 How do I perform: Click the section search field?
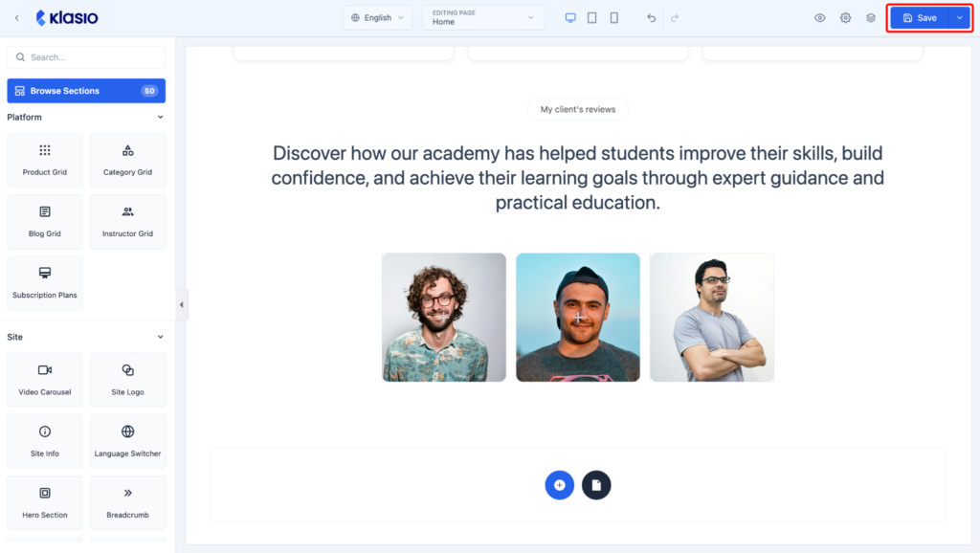coord(86,56)
